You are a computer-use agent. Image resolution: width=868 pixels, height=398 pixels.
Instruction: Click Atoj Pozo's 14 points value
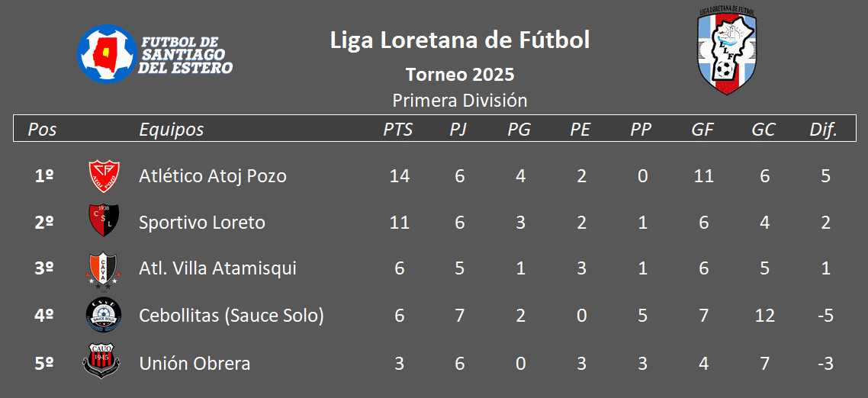coord(399,176)
